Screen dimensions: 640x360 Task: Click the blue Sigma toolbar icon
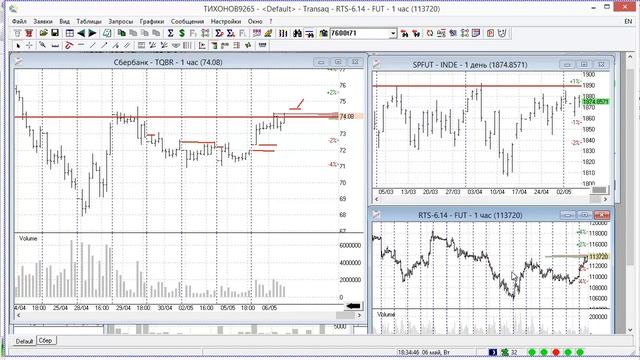click(171, 33)
